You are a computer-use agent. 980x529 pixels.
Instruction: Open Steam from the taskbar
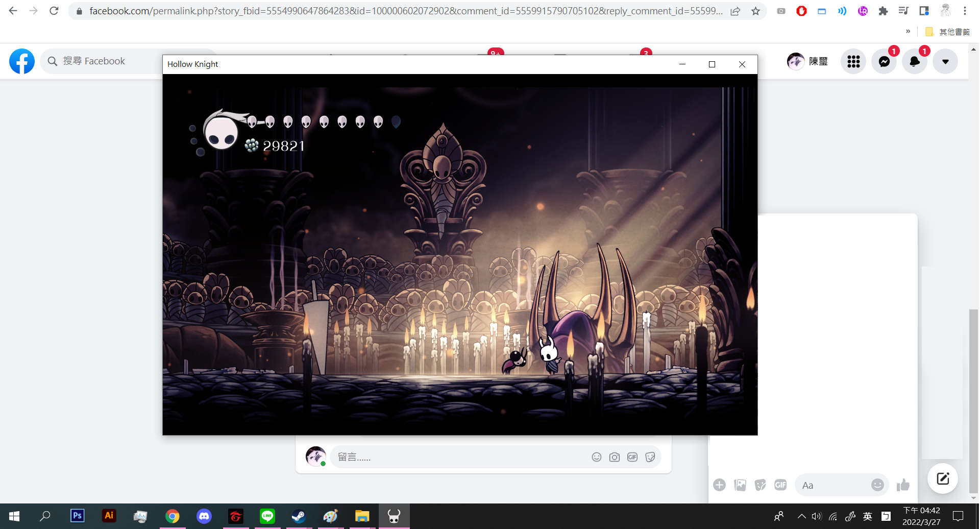299,516
